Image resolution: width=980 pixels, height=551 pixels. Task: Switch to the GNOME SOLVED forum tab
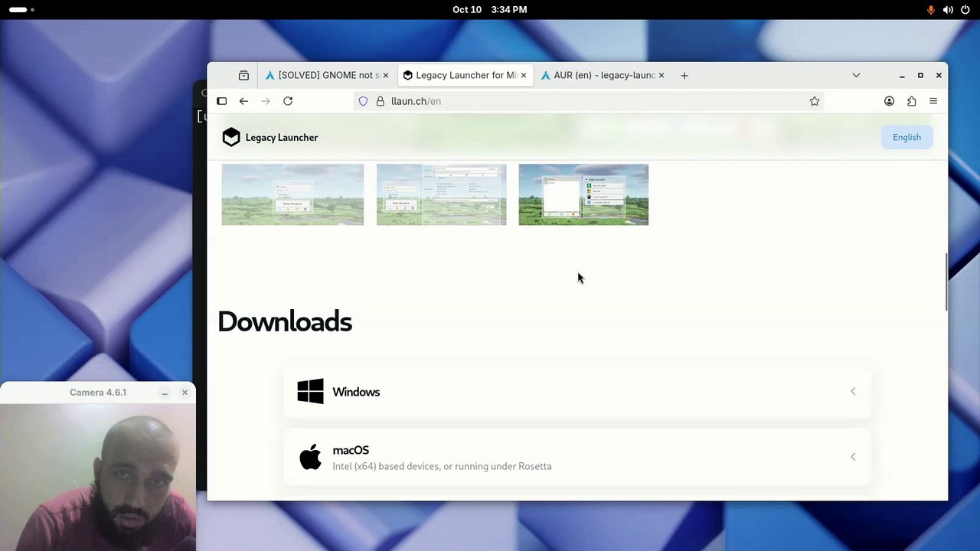click(x=327, y=75)
